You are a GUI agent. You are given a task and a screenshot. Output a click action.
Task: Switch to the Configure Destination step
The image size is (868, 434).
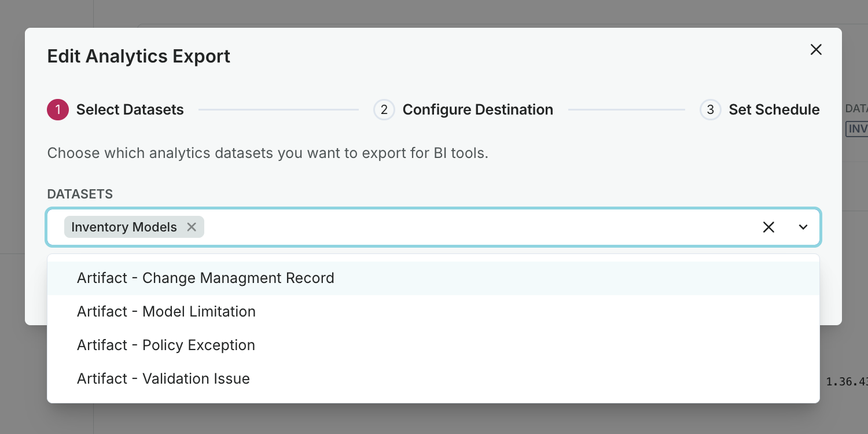point(477,109)
